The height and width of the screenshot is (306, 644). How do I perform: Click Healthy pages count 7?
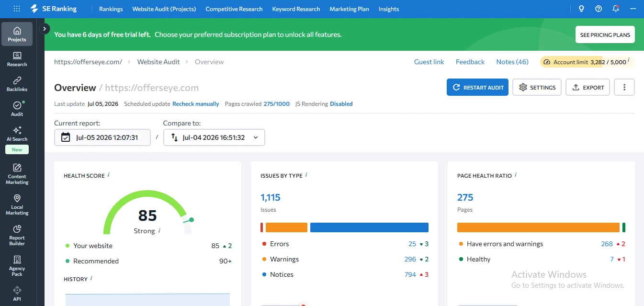tap(612, 259)
